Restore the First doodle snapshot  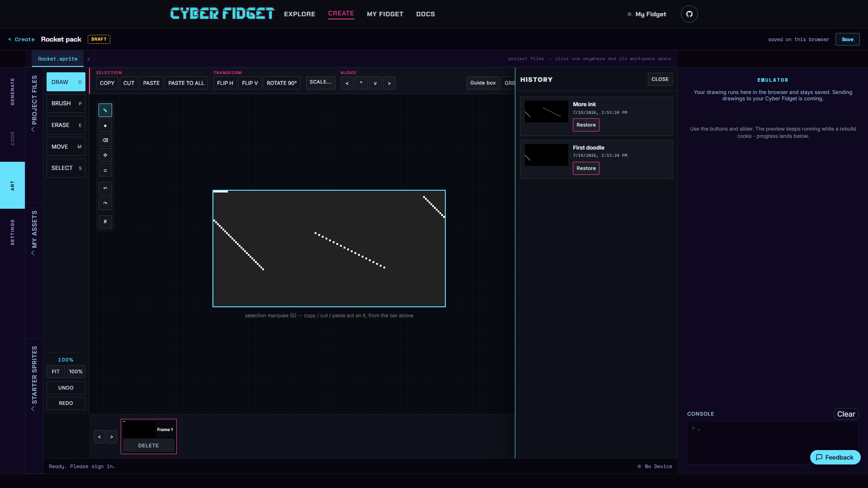coord(586,169)
